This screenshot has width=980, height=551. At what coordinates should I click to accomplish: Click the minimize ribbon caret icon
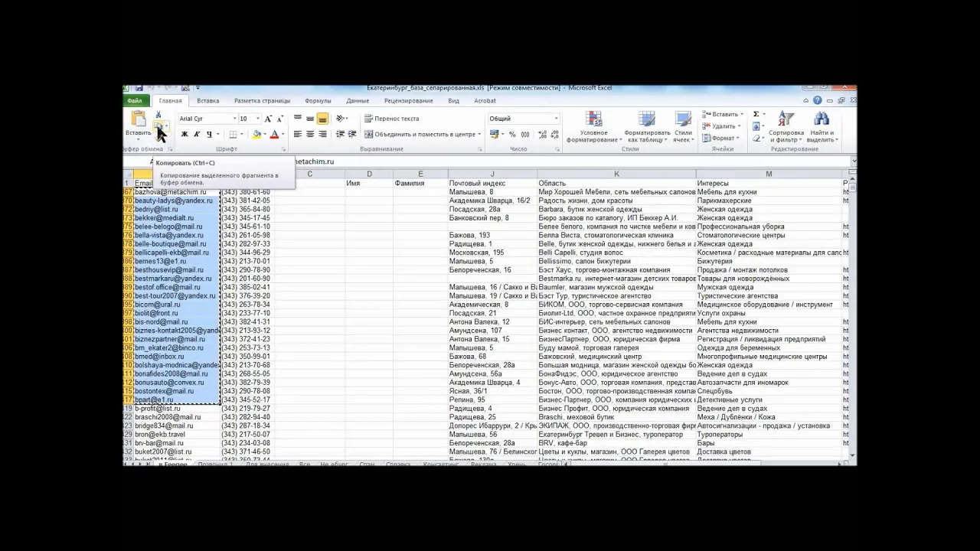[x=807, y=100]
